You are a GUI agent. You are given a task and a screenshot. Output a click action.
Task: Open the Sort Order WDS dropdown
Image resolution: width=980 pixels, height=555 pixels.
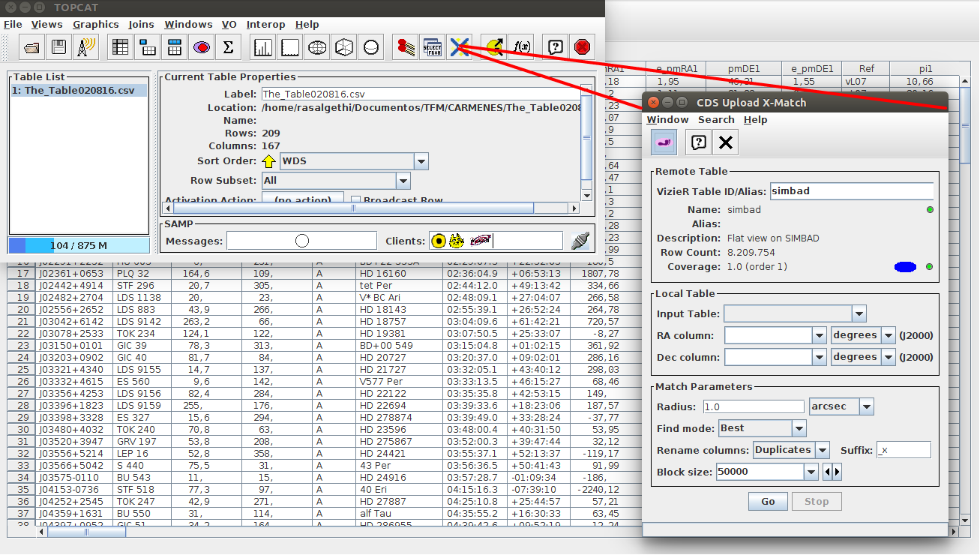pos(421,161)
